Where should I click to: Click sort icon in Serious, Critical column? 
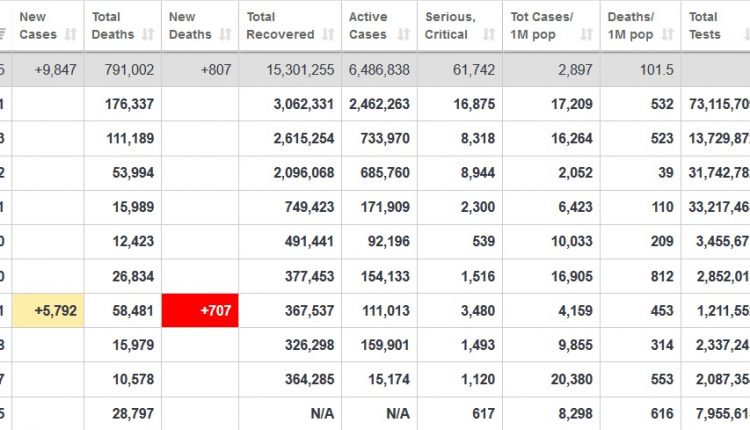[x=489, y=34]
